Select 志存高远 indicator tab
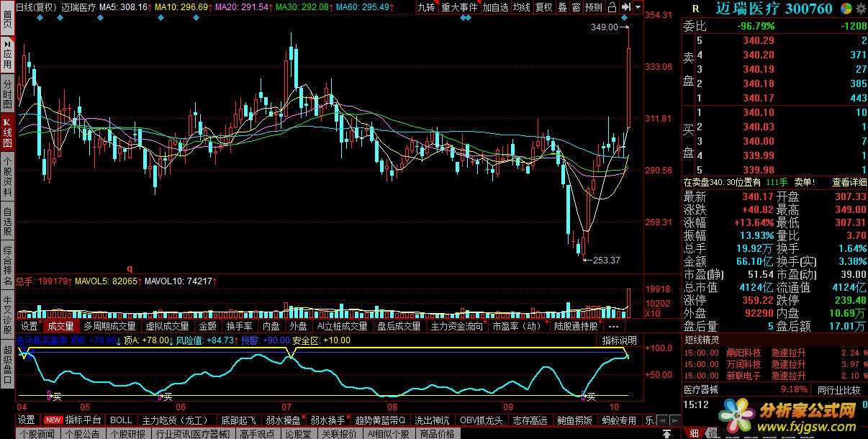 tap(530, 420)
